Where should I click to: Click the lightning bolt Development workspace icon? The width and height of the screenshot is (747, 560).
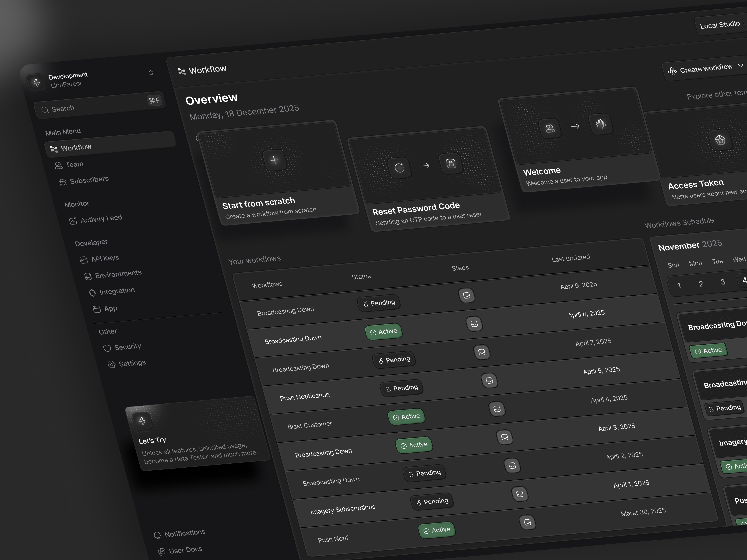(37, 82)
